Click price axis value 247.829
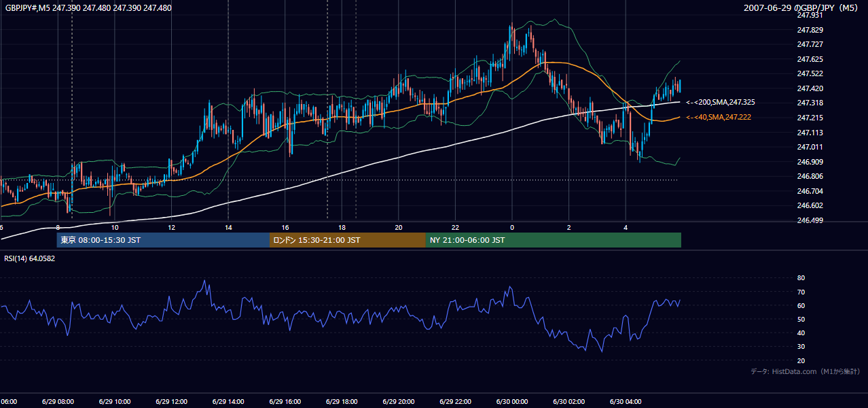Image resolution: width=868 pixels, height=408 pixels. [810, 30]
